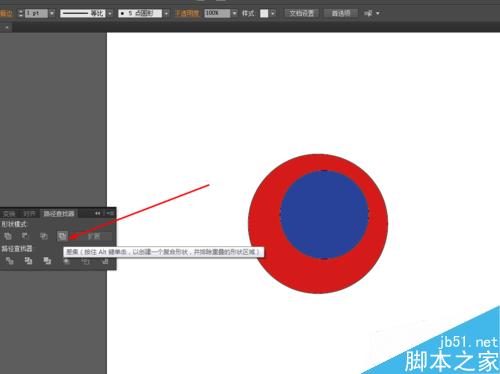Expand the width profile dropdown arrow
This screenshot has height=374, width=500.
(110, 13)
